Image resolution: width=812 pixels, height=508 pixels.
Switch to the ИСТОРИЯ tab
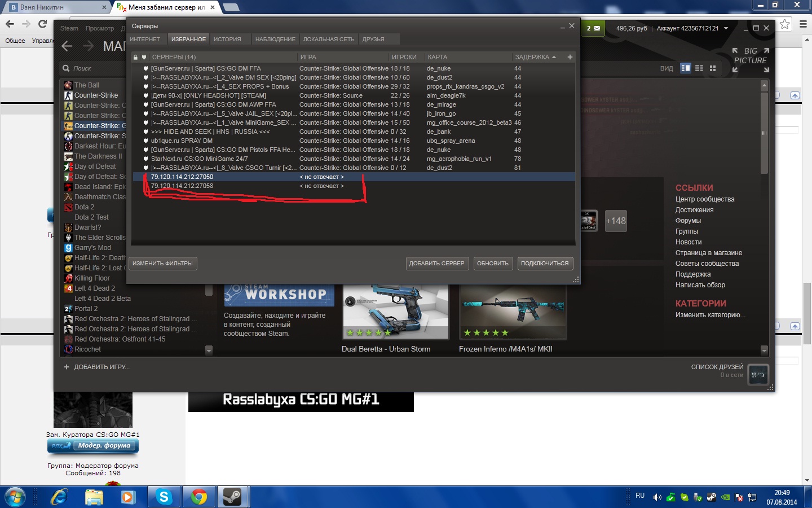tap(227, 40)
